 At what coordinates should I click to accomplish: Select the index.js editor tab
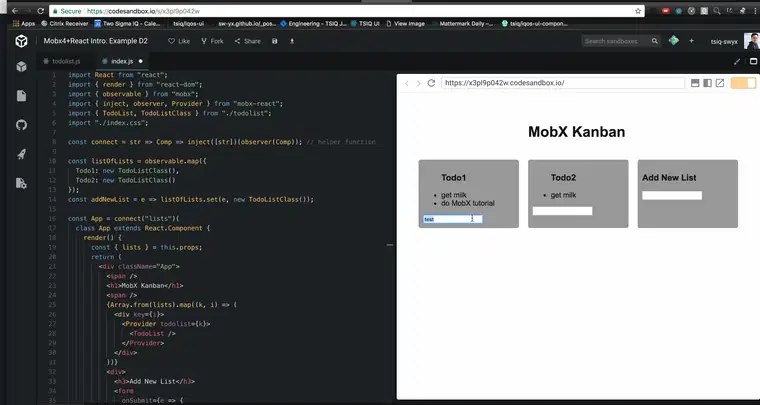tap(121, 61)
